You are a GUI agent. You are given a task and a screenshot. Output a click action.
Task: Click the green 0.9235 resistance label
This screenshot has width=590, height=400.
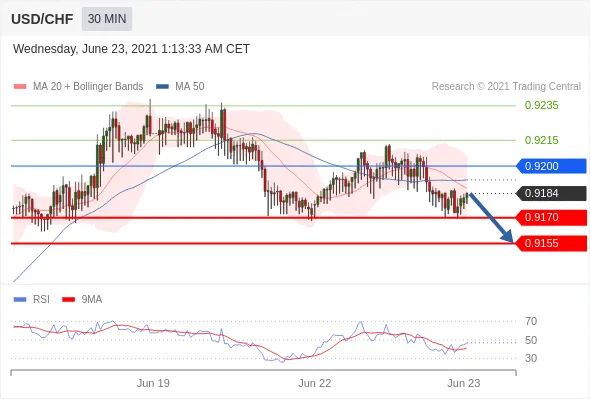(x=541, y=105)
